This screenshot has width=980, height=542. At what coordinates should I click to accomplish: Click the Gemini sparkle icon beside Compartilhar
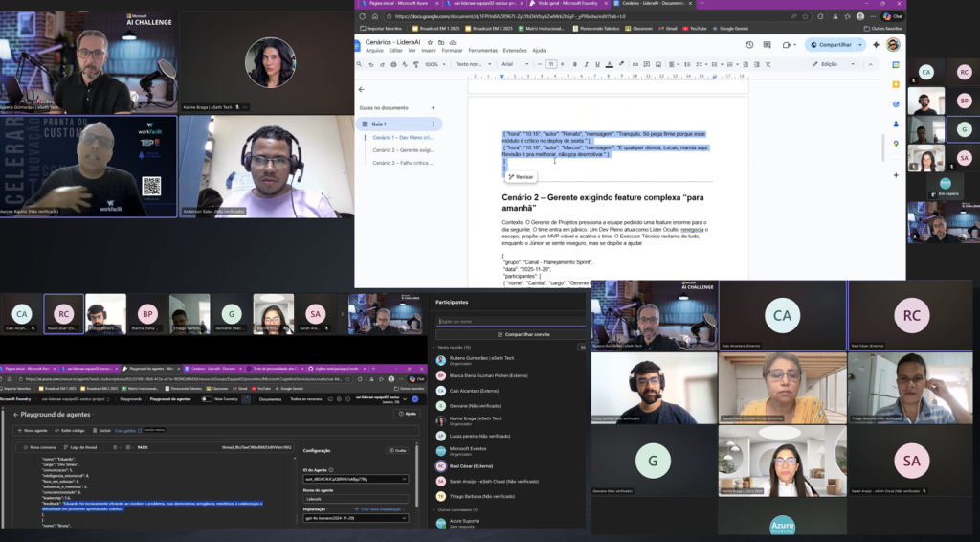coord(875,44)
